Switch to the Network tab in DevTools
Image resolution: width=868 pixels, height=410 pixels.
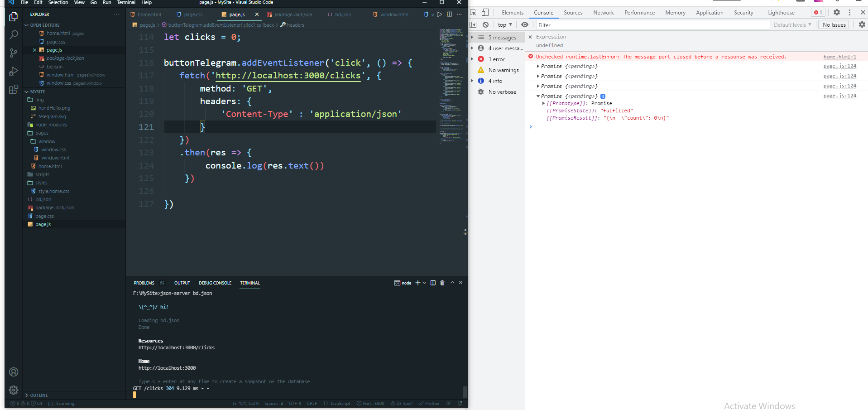(x=603, y=13)
